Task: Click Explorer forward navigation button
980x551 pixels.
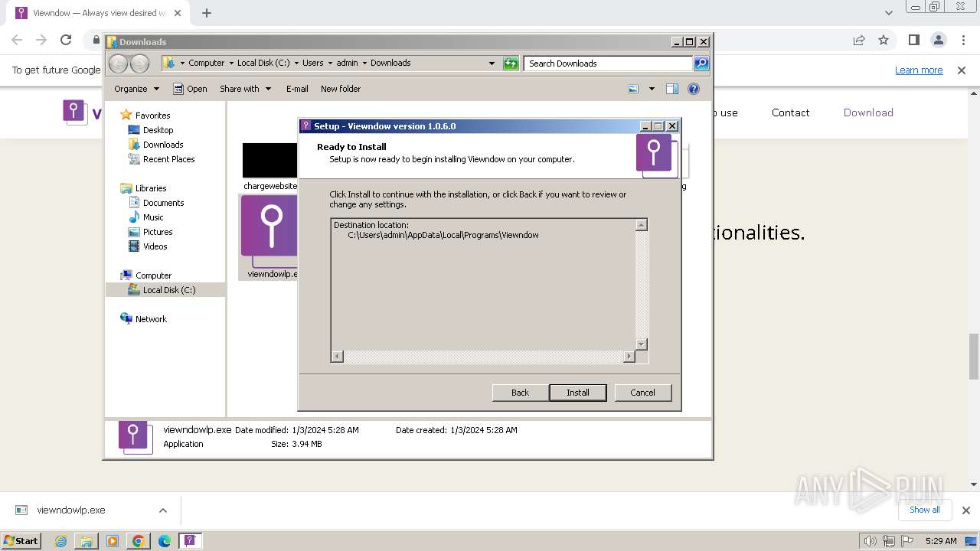Action: pos(139,64)
